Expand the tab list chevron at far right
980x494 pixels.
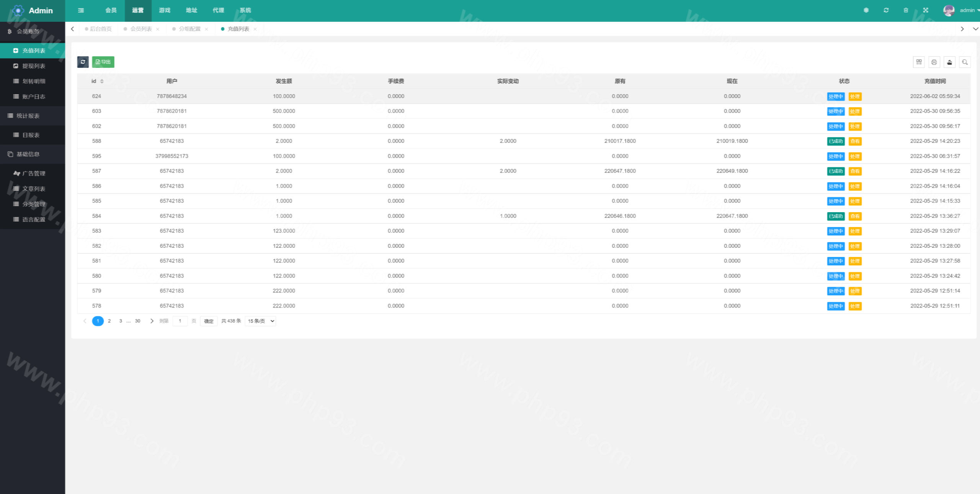[x=975, y=29]
